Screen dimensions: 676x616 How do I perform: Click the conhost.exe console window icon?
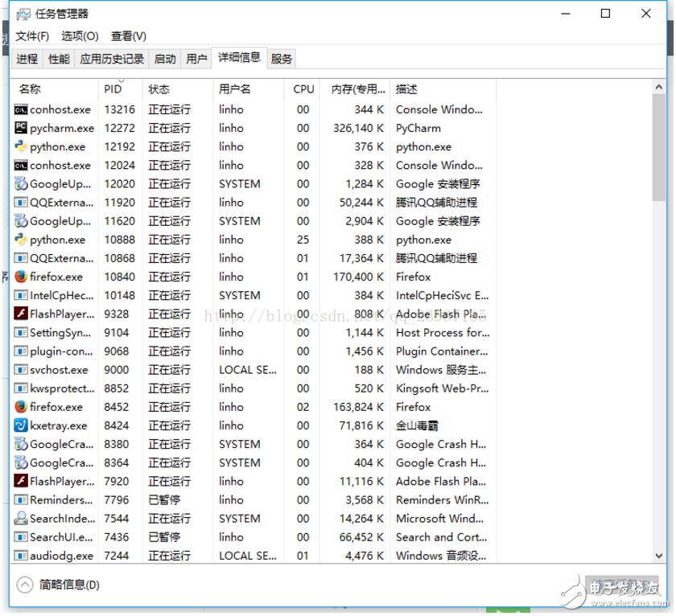[x=20, y=109]
